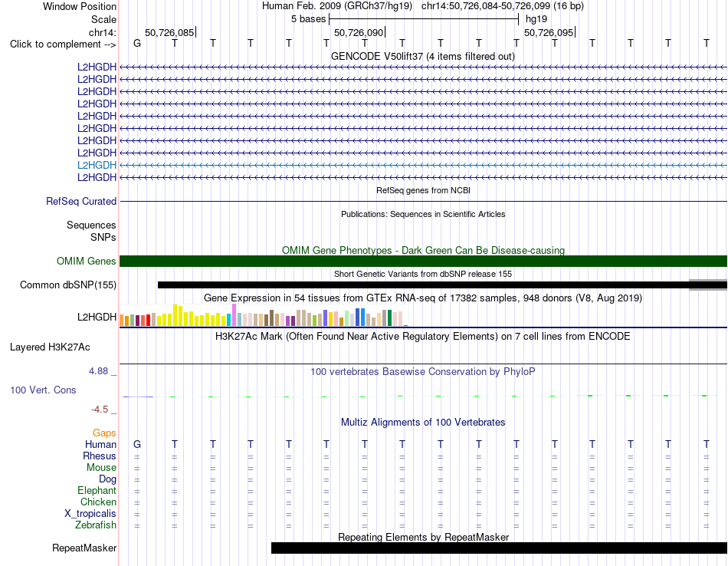Click the 4.88 PhyloP upper scale value
Image resolution: width=728 pixels, height=566 pixels.
coord(98,371)
